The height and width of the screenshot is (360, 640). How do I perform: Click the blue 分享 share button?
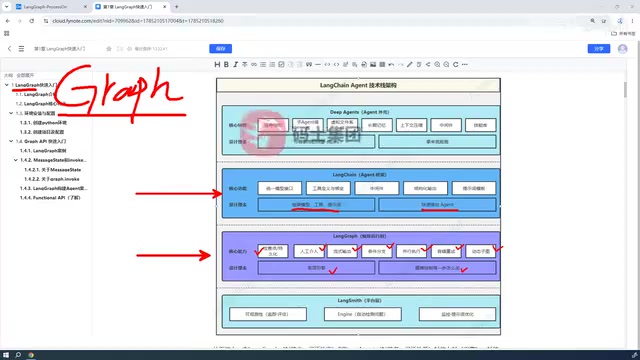(x=599, y=49)
